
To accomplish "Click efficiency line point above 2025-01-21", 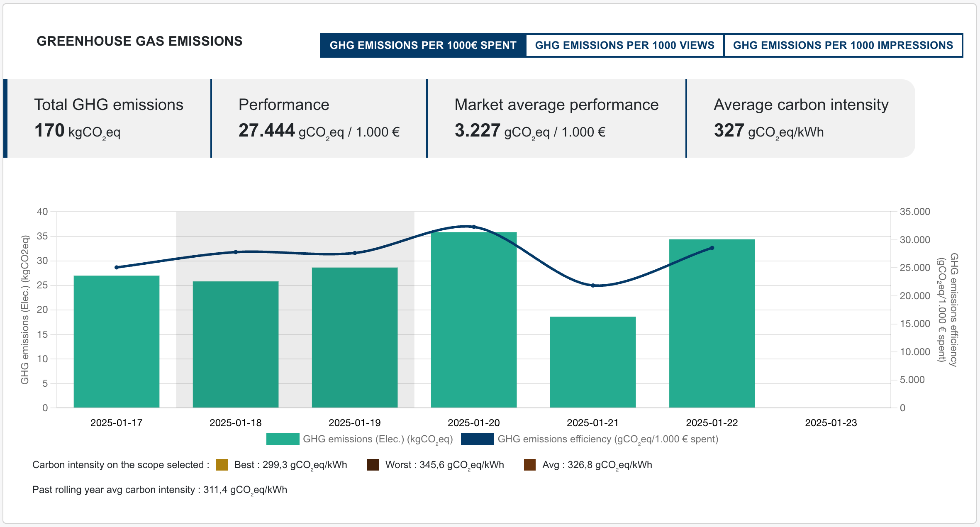I will point(593,285).
